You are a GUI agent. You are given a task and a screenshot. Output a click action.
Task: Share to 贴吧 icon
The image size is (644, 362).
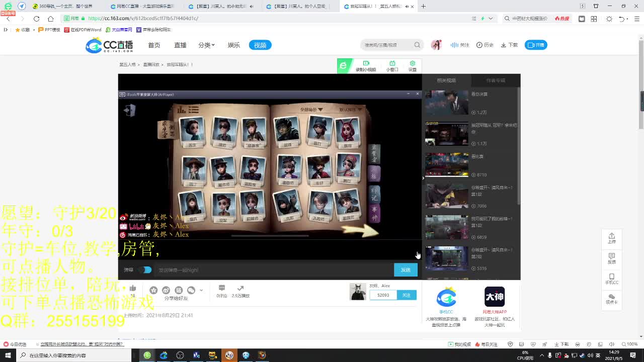coord(179,290)
